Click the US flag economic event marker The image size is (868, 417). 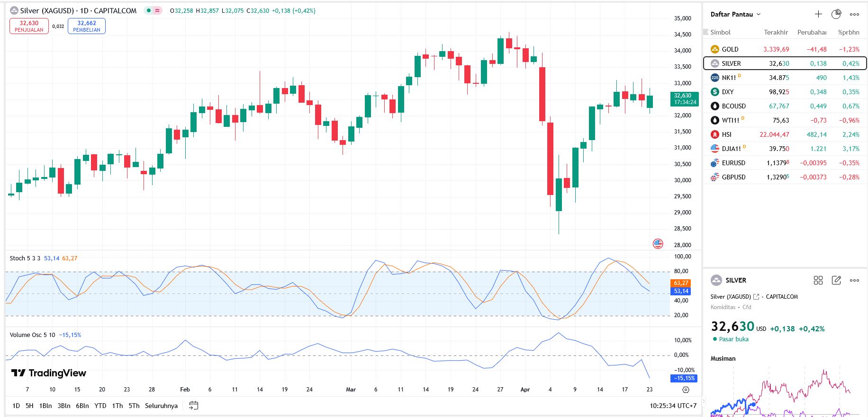(x=658, y=244)
